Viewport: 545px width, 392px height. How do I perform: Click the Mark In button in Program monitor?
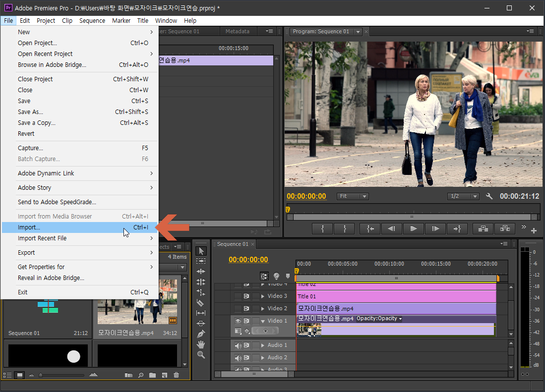click(x=322, y=228)
